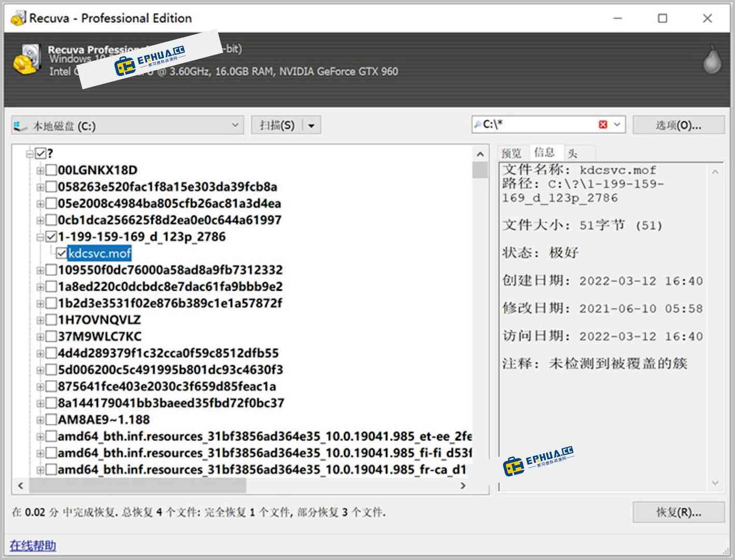Open the scan options dropdown beside 扫描(S)

(x=311, y=124)
